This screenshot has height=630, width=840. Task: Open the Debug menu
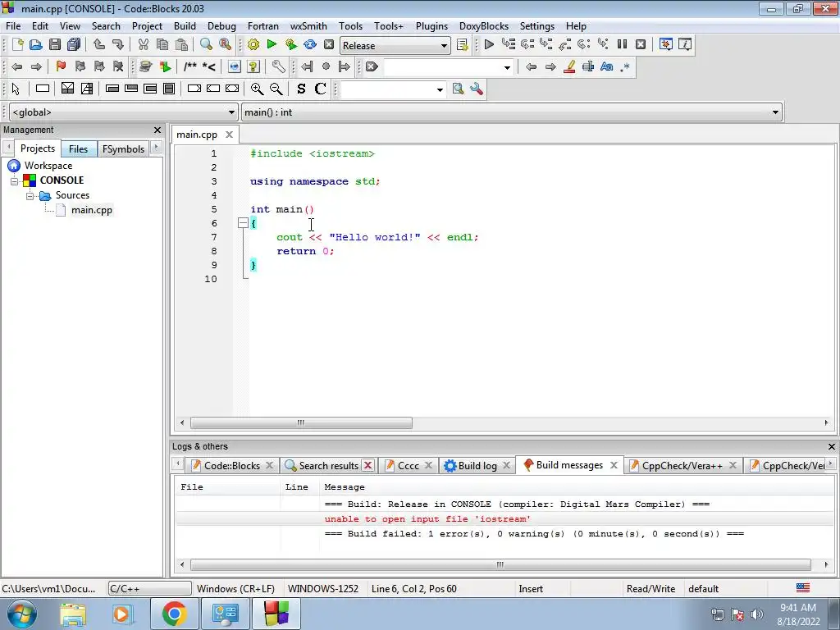221,26
